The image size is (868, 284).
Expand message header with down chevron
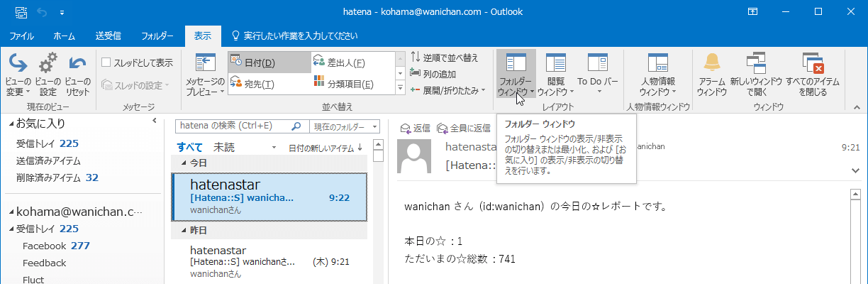855,170
